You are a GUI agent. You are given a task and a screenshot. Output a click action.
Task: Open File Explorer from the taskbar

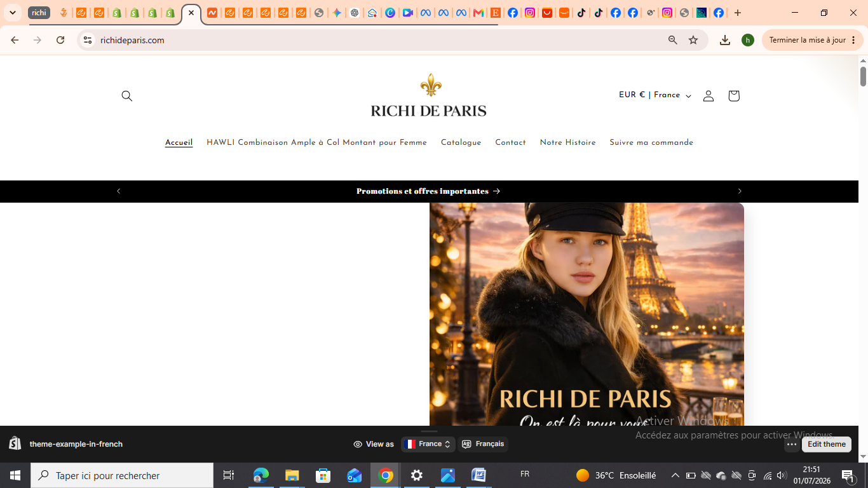click(x=292, y=475)
